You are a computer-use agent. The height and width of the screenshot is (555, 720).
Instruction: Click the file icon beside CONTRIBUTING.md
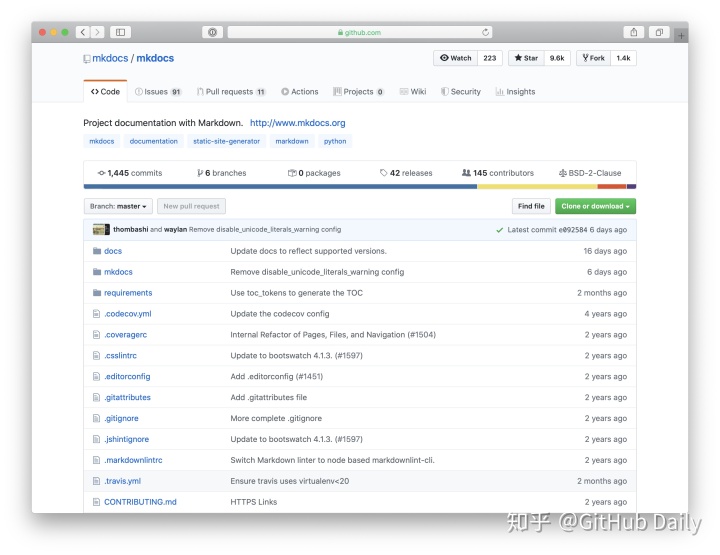pos(96,502)
